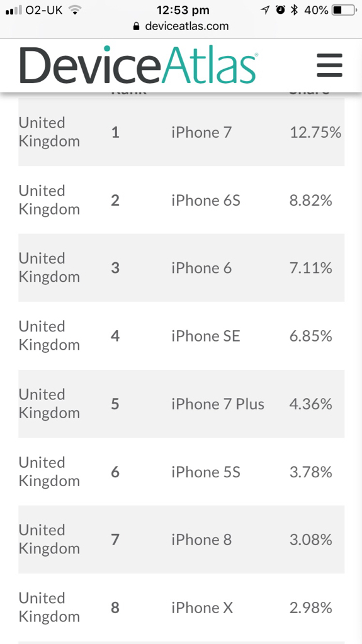Open the hamburger menu icon

(329, 65)
